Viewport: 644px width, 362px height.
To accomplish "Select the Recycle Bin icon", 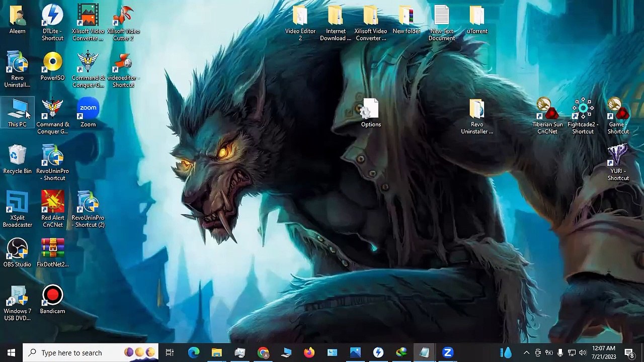I will [18, 158].
